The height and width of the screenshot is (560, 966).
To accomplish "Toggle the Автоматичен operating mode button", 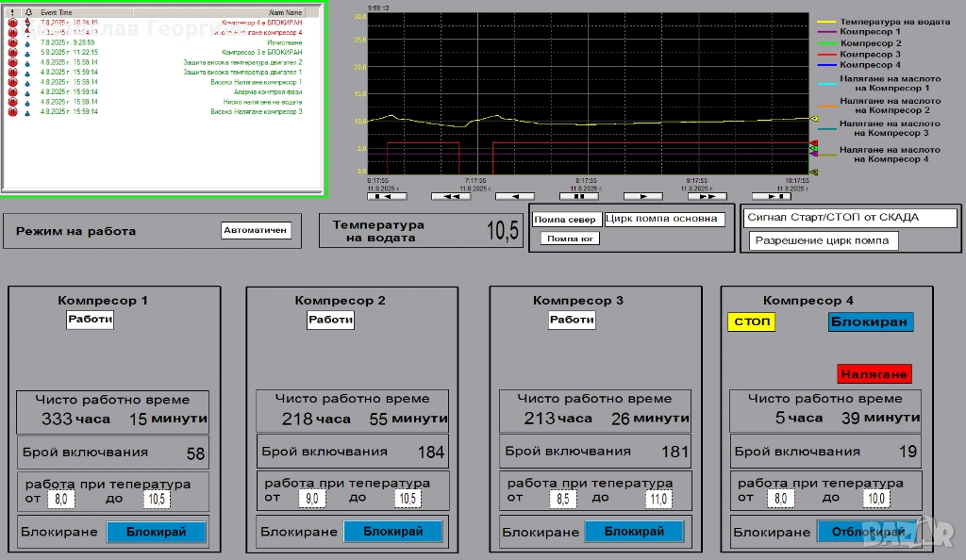I will pyautogui.click(x=257, y=230).
